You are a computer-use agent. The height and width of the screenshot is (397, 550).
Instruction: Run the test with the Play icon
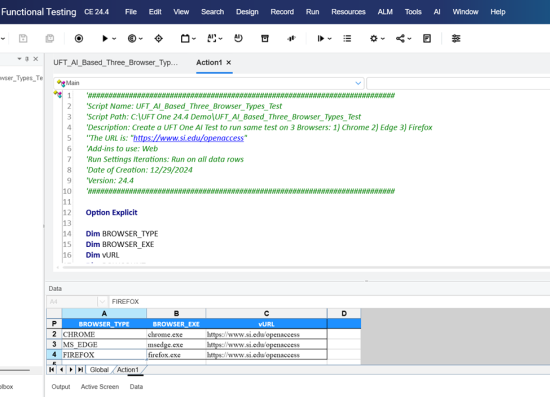click(x=105, y=38)
